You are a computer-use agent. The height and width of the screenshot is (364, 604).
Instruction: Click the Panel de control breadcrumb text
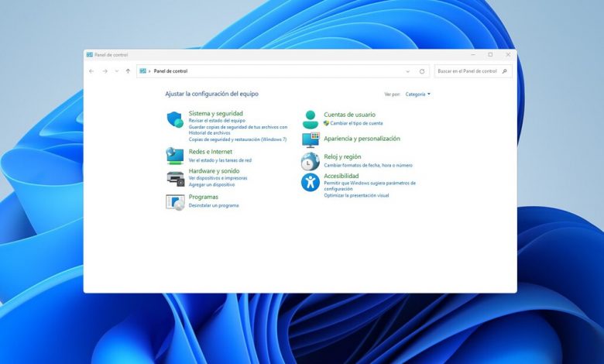170,71
